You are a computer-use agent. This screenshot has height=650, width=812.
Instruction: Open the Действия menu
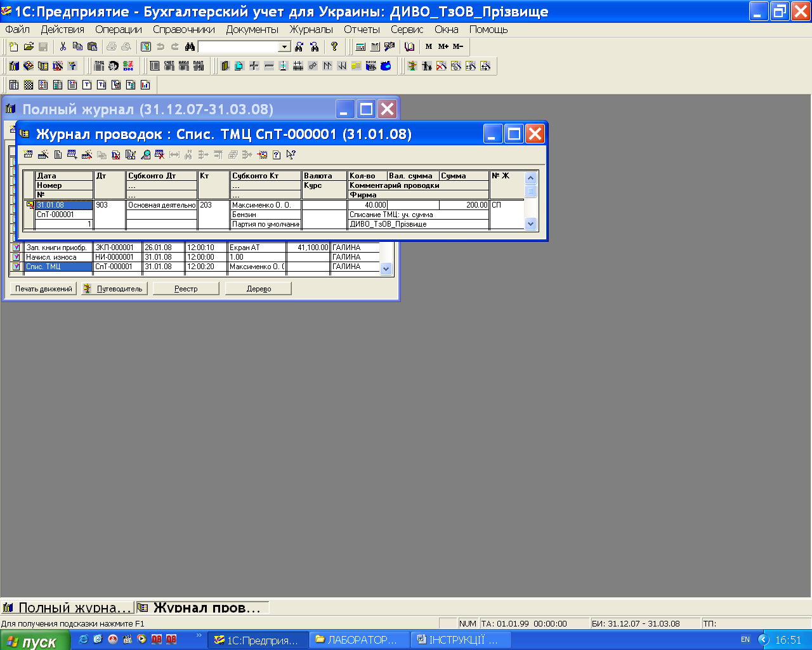point(63,29)
